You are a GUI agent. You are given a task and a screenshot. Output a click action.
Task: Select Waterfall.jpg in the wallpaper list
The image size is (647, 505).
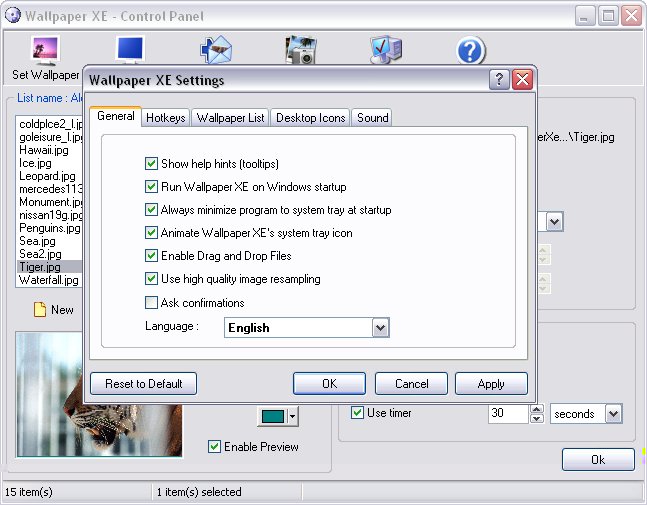tap(50, 280)
